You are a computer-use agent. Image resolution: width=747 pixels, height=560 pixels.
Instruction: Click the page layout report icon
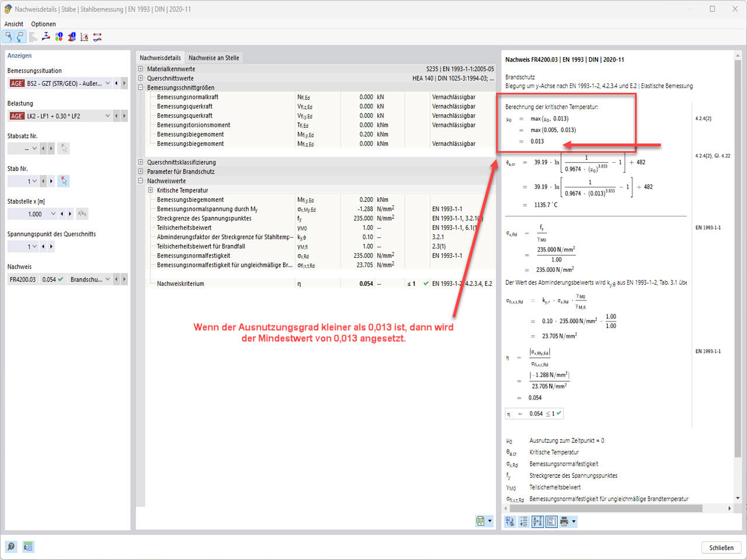point(551,521)
